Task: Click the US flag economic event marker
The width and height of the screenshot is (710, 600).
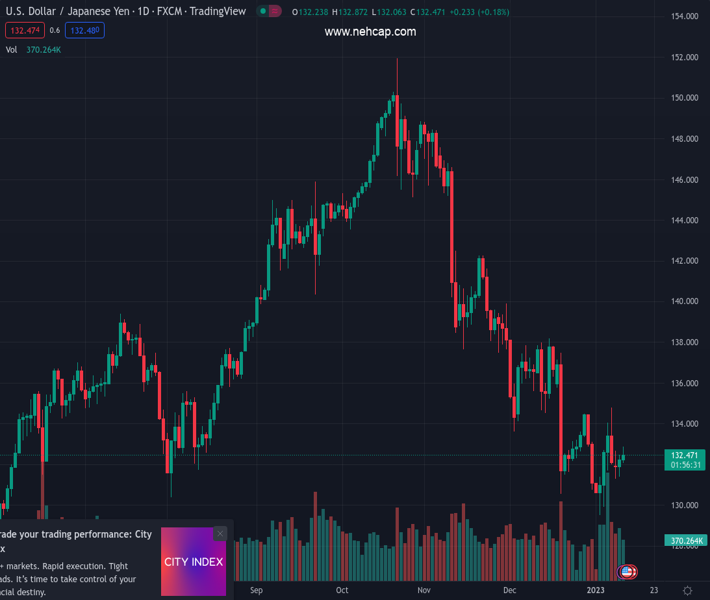Action: coord(627,572)
